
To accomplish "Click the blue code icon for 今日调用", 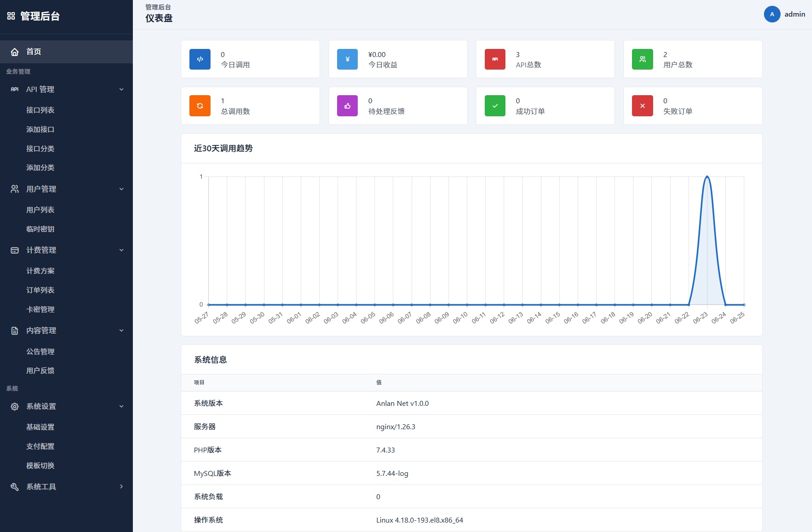I will 200,59.
